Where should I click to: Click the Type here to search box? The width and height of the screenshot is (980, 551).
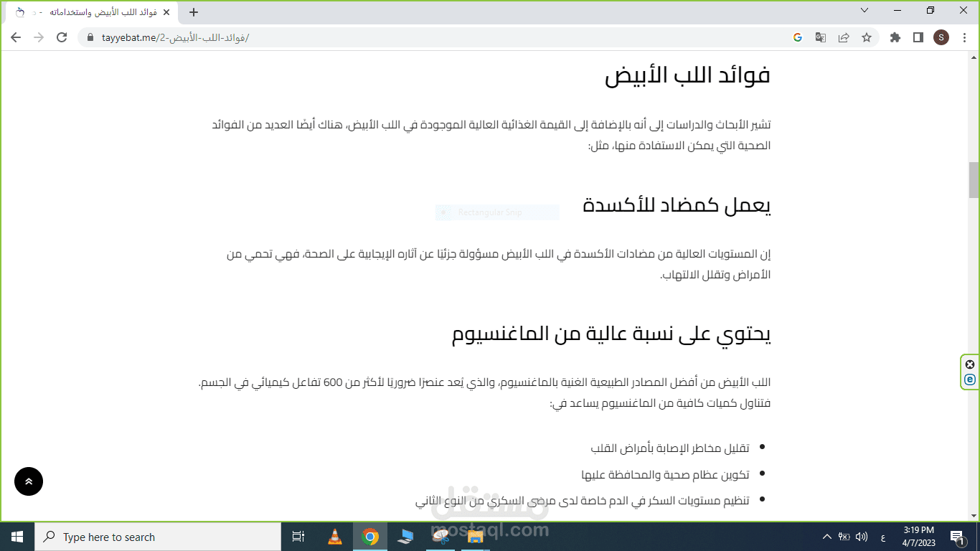tap(158, 537)
